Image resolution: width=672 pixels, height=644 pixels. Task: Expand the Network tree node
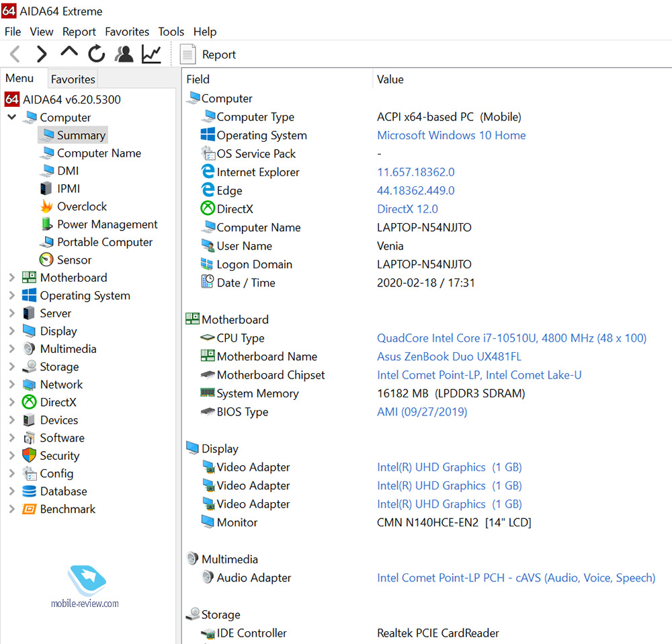[x=11, y=385]
